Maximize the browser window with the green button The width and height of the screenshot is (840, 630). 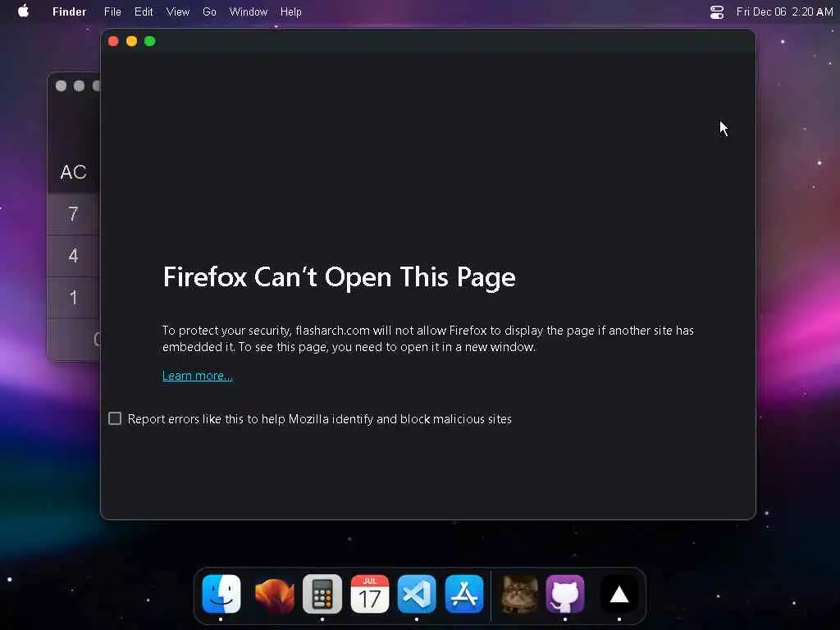click(x=150, y=41)
